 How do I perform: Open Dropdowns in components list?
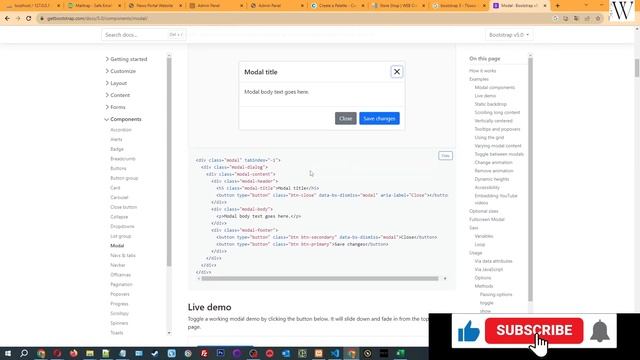(x=122, y=227)
